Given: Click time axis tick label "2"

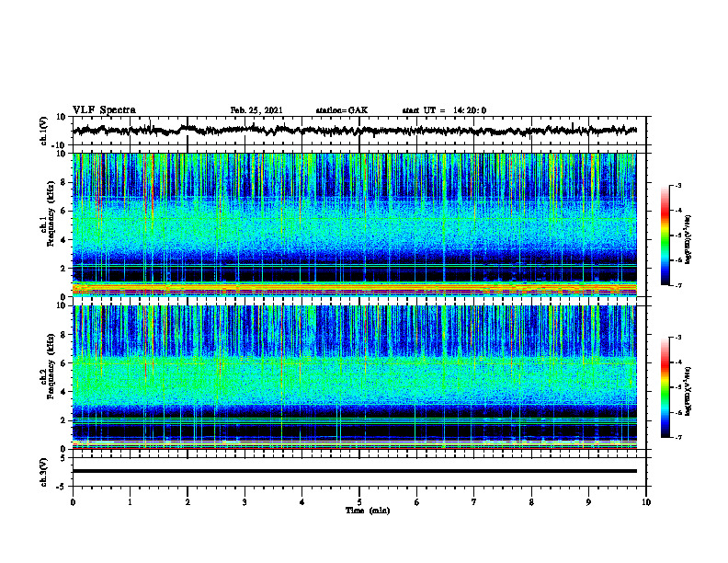Looking at the screenshot, I should (188, 502).
